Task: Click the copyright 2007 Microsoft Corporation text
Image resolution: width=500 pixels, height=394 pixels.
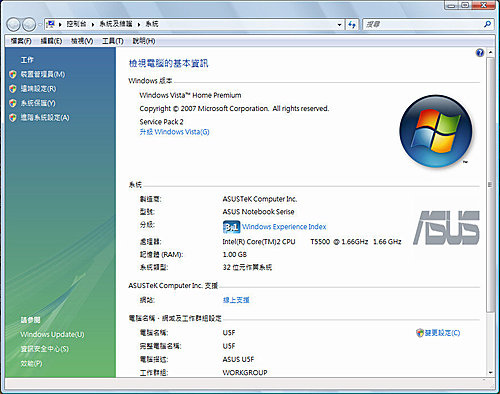Action: point(234,109)
